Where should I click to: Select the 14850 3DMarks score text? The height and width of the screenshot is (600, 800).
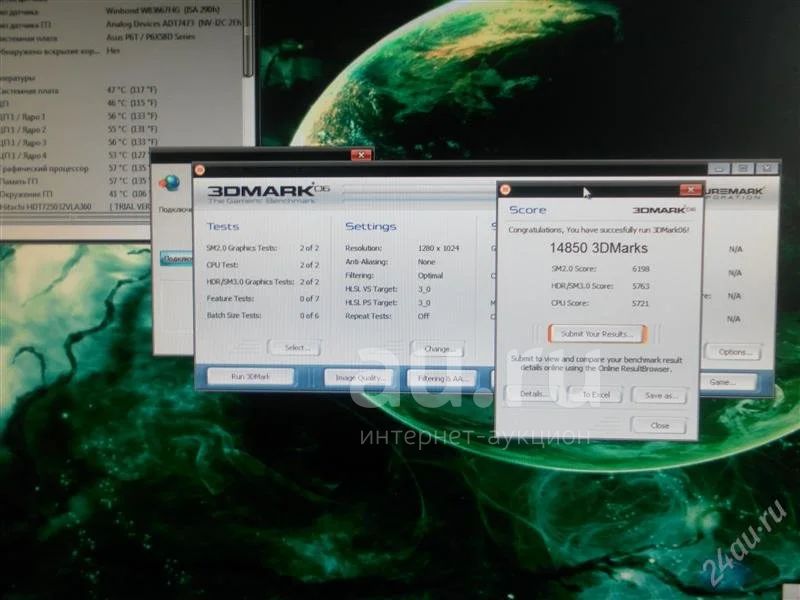[598, 248]
